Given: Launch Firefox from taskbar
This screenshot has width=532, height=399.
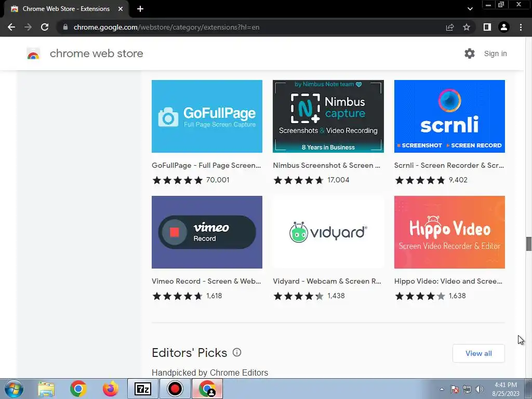Looking at the screenshot, I should 110,389.
